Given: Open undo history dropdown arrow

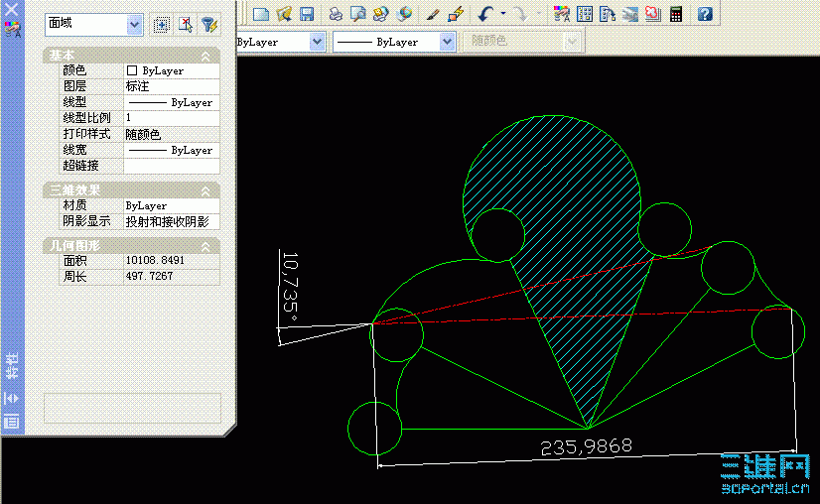Looking at the screenshot, I should pyautogui.click(x=503, y=14).
